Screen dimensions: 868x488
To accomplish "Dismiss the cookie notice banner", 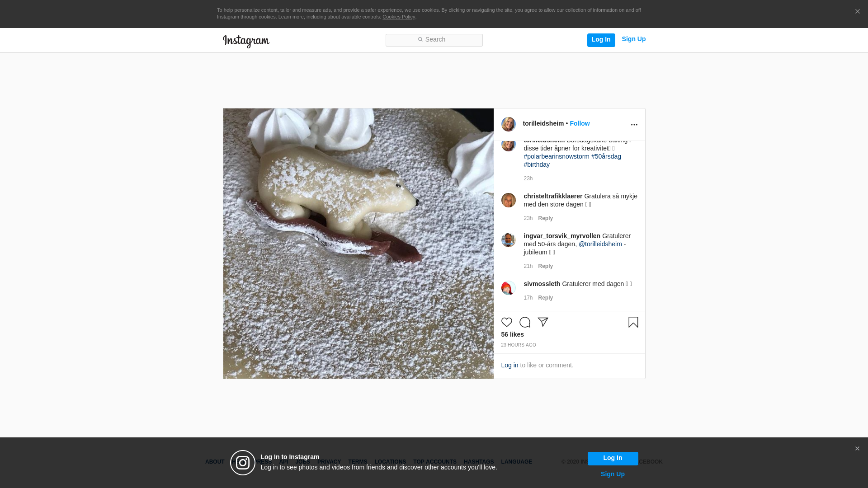I will coord(857,12).
